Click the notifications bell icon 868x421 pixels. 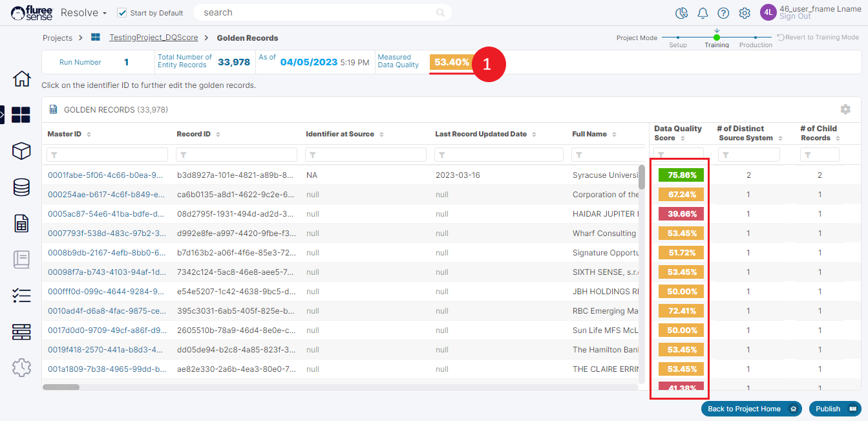(703, 13)
